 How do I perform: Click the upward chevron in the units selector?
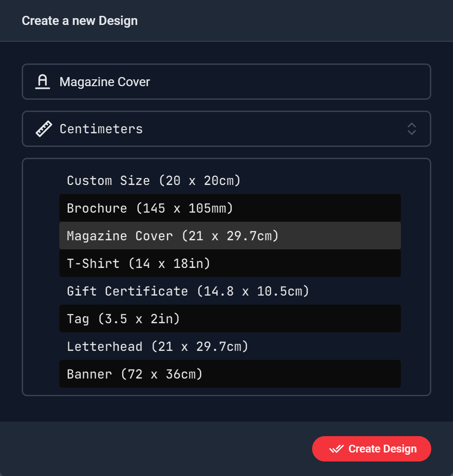(x=411, y=125)
